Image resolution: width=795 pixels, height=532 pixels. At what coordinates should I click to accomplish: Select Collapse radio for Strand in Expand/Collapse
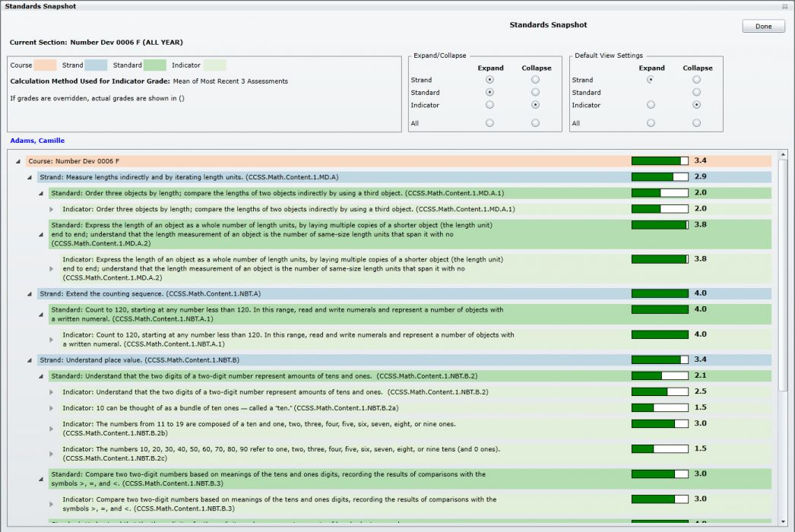[x=535, y=80]
